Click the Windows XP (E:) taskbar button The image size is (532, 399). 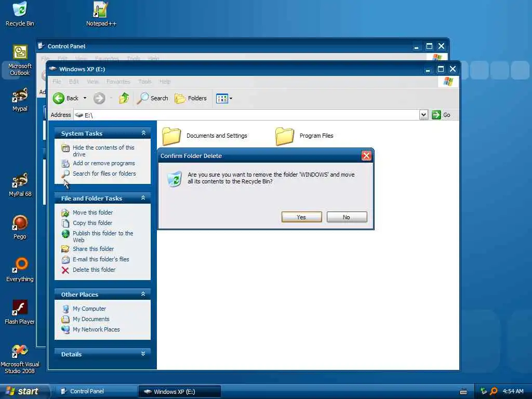pyautogui.click(x=180, y=392)
